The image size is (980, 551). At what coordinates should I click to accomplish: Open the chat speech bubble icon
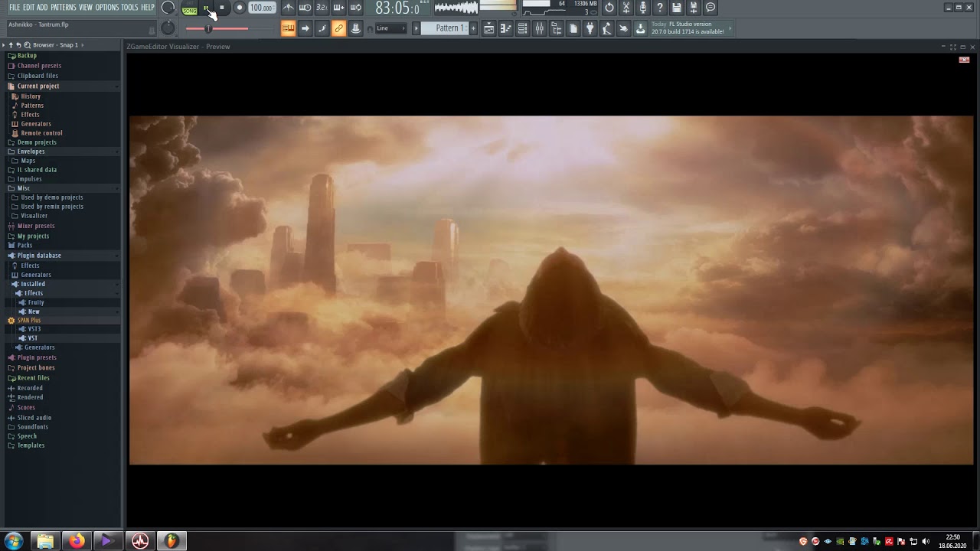[x=710, y=8]
